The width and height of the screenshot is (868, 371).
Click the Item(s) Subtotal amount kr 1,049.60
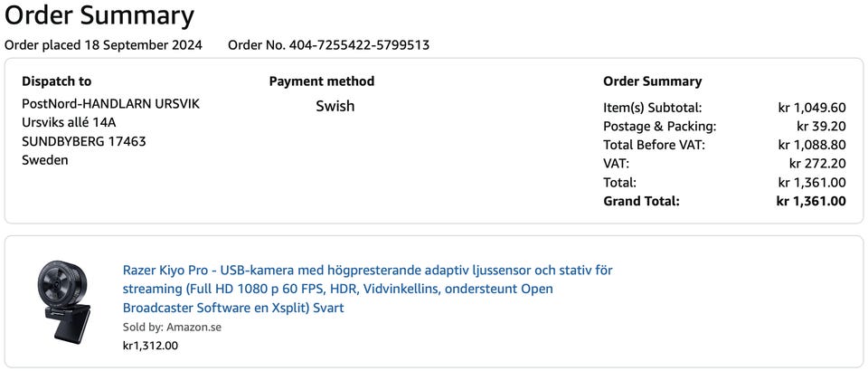point(811,108)
